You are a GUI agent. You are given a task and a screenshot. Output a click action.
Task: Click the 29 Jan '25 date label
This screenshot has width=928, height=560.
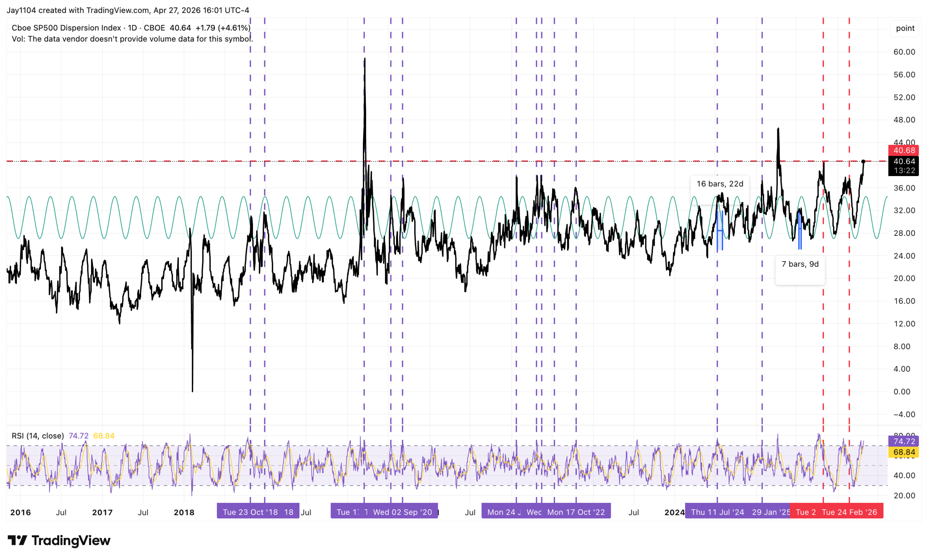click(771, 512)
